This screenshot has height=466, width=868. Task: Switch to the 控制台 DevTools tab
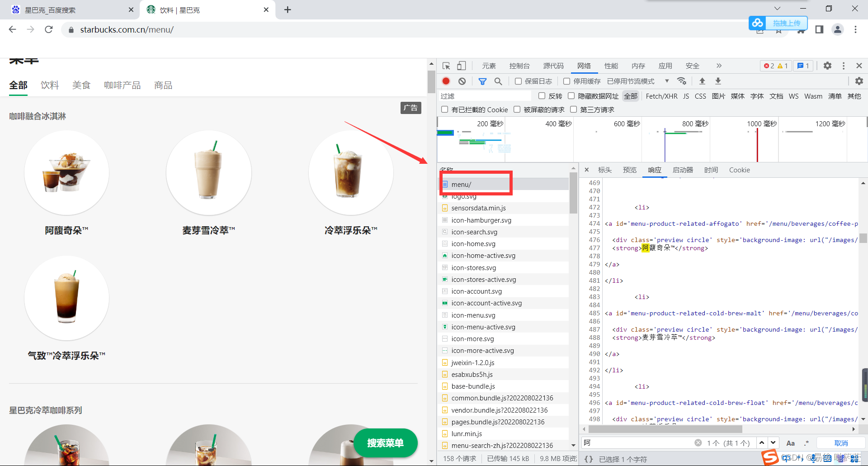[x=519, y=66]
